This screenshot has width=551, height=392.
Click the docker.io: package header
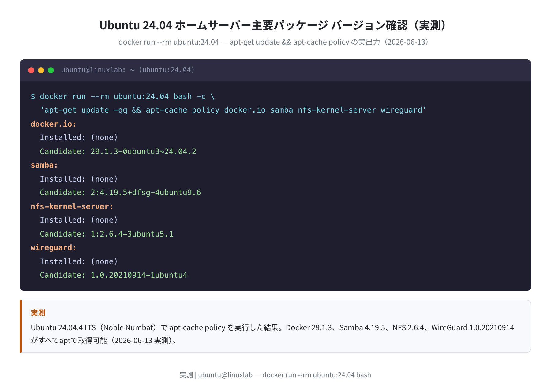coord(54,124)
